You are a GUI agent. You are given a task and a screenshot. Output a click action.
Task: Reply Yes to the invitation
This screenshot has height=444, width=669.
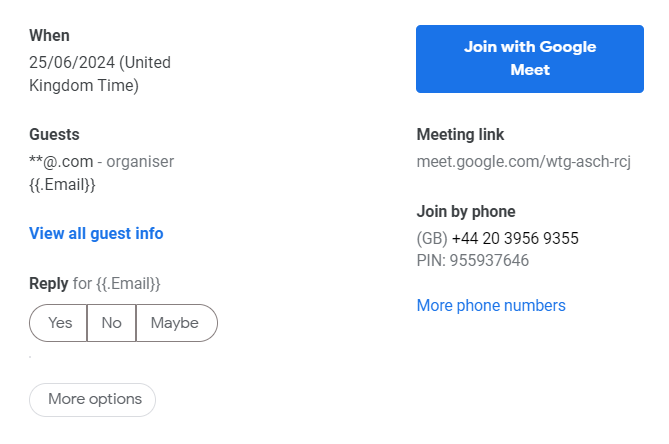pos(58,323)
